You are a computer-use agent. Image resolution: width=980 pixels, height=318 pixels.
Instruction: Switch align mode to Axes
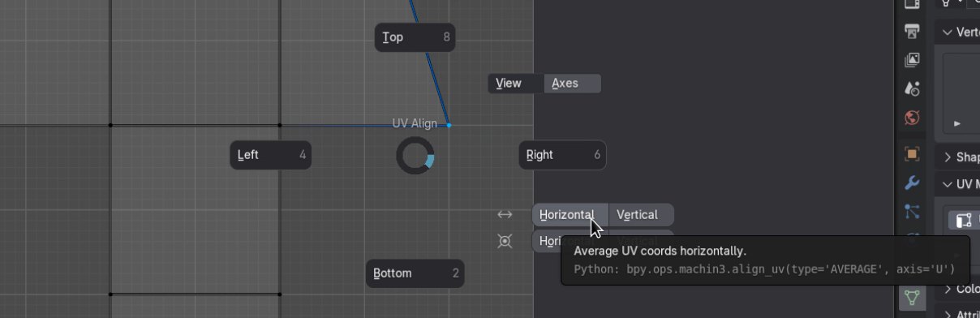point(573,84)
